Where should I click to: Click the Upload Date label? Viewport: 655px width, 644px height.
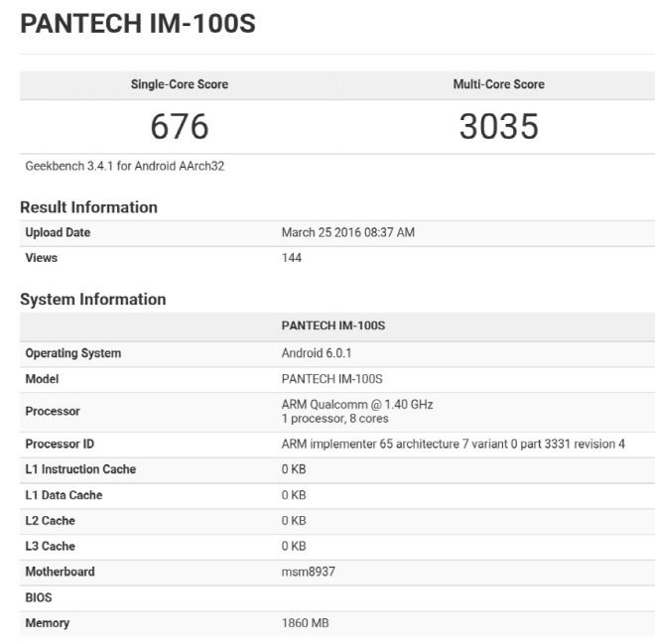(58, 232)
